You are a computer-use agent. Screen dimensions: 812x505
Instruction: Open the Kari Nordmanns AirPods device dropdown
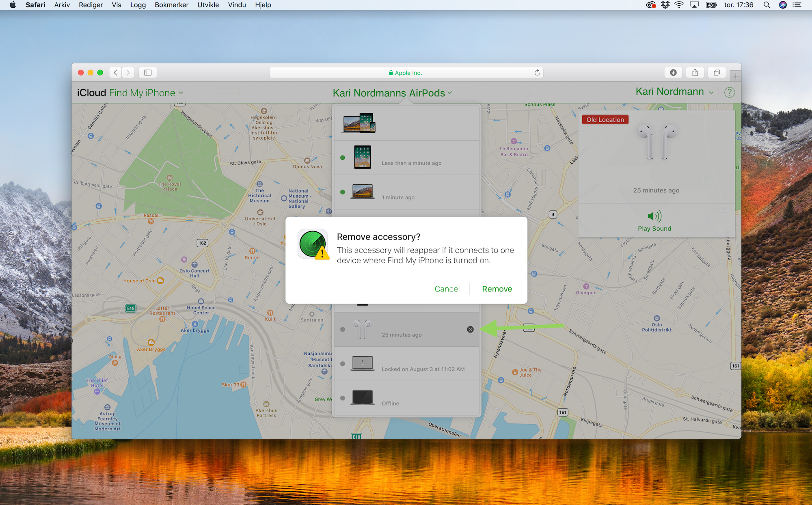392,93
